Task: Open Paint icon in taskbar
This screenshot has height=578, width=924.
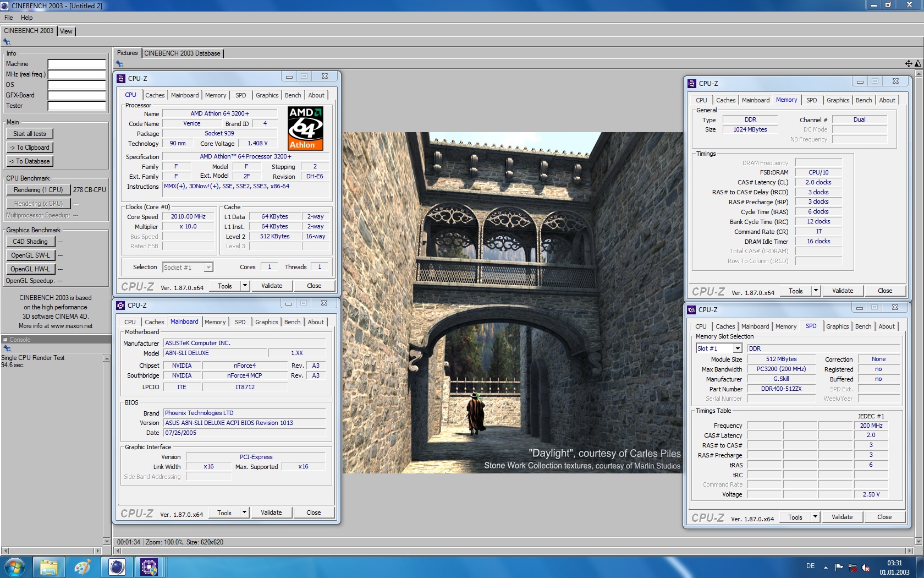Action: point(82,567)
